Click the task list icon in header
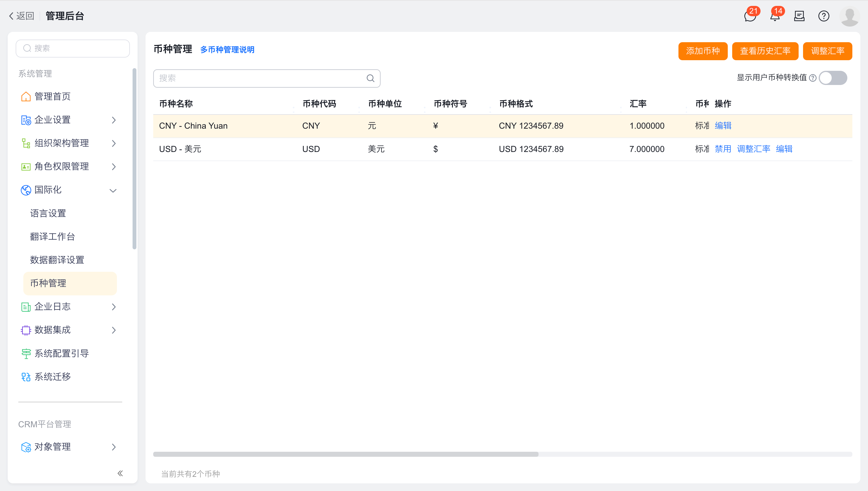This screenshot has height=491, width=868. click(x=799, y=16)
